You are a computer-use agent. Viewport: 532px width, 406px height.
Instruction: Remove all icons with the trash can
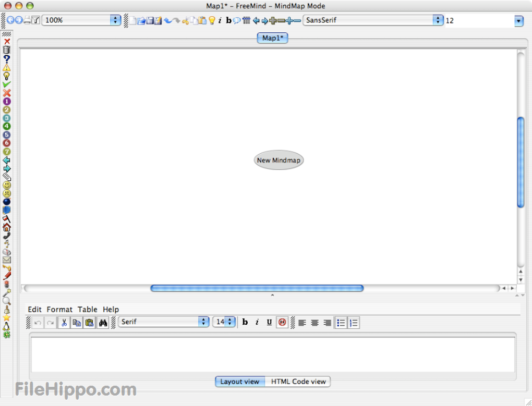(6, 50)
